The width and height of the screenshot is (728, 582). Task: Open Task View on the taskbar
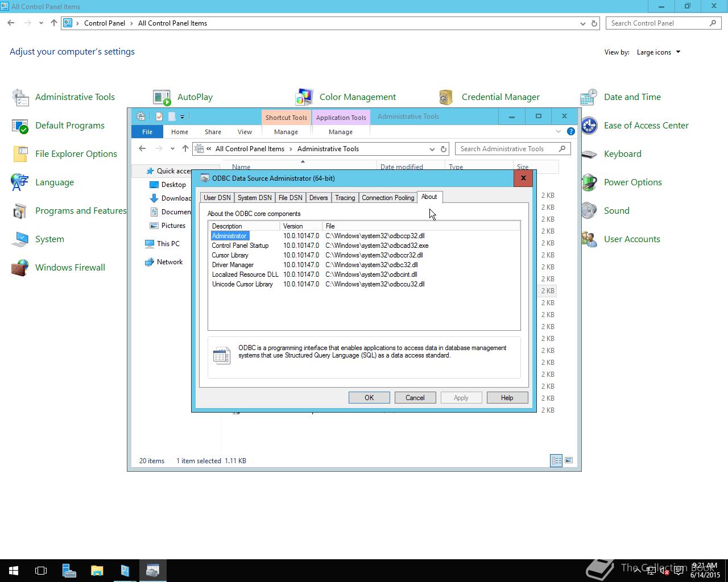[41, 571]
